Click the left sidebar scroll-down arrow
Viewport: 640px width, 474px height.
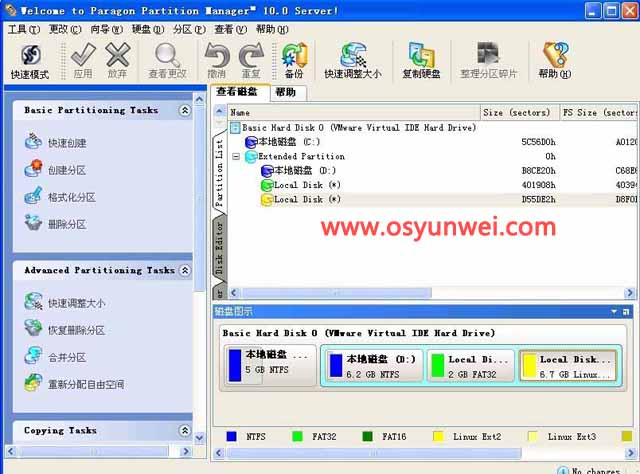[199, 438]
